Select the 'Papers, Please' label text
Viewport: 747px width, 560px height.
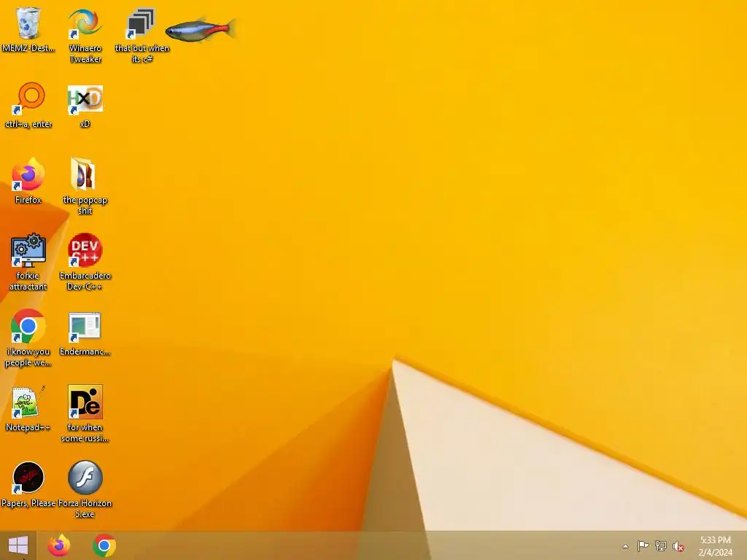click(x=28, y=503)
